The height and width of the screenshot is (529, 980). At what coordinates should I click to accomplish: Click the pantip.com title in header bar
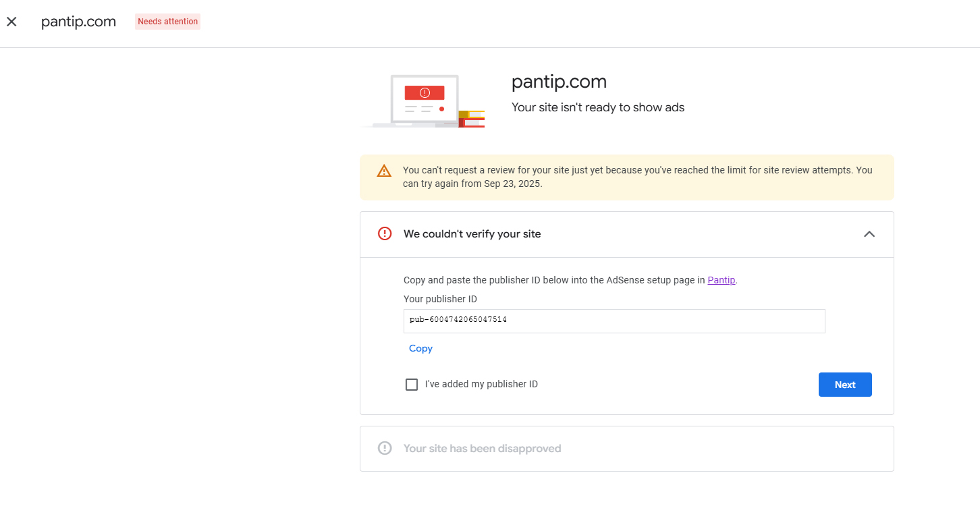point(78,22)
